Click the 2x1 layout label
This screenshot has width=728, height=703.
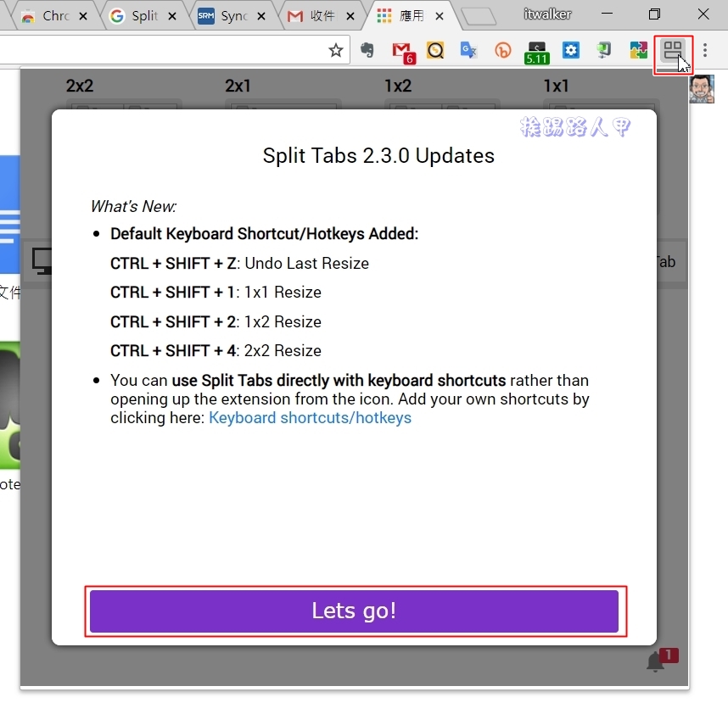click(238, 86)
